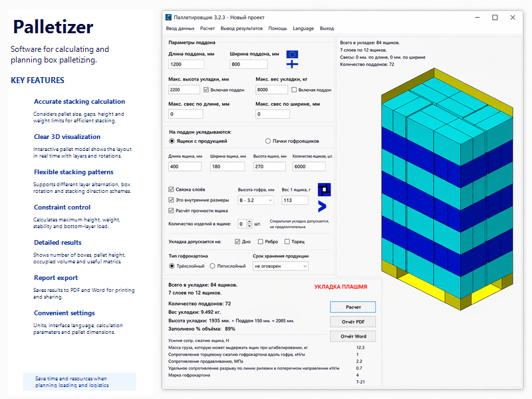Enable the 'Ребро' stacking checkbox
532x399 pixels.
click(260, 241)
